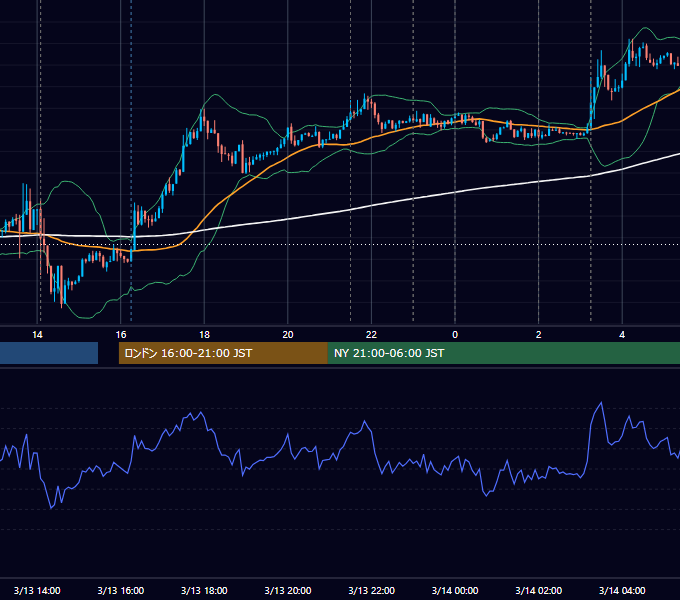Click the 4 hour axis label
Image resolution: width=680 pixels, height=600 pixels.
(622, 335)
